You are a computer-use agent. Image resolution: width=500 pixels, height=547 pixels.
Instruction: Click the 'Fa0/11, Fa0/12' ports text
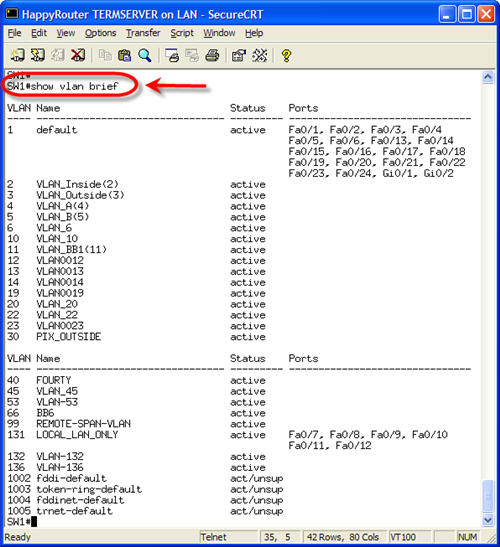pos(330,445)
